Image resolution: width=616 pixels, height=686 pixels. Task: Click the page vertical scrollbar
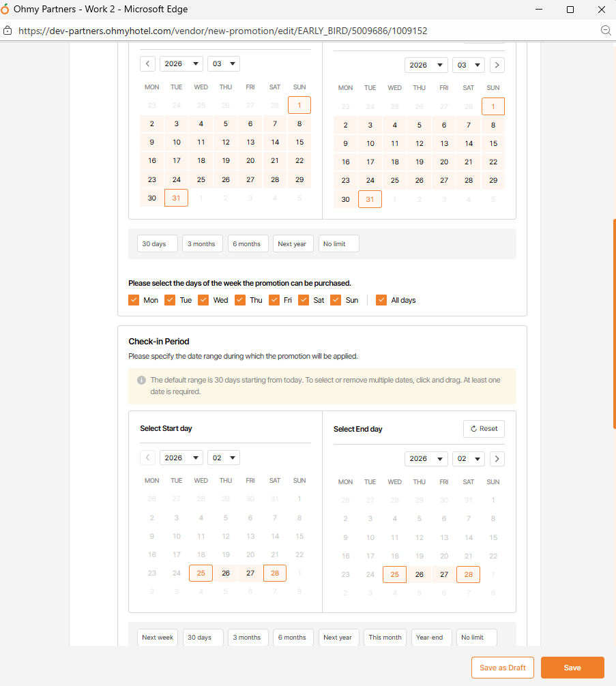(614, 324)
